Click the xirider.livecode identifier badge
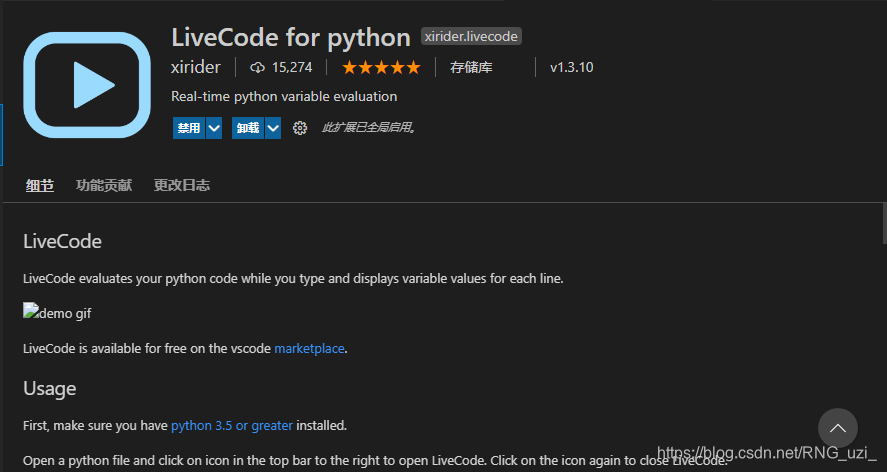The width and height of the screenshot is (887, 472). (471, 36)
